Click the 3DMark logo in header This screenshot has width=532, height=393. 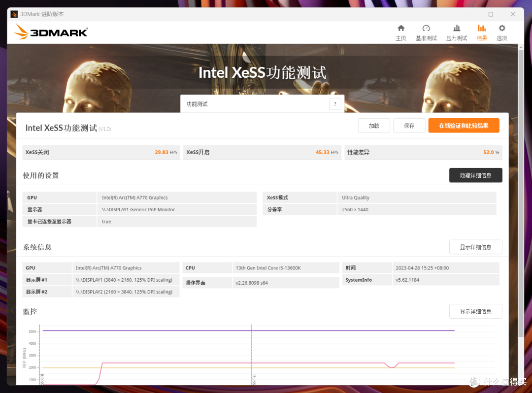pos(51,32)
